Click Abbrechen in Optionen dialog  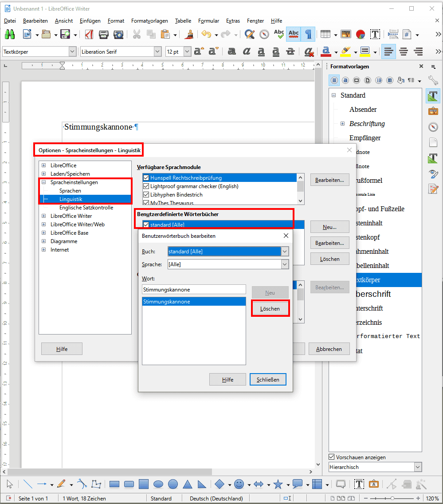329,349
